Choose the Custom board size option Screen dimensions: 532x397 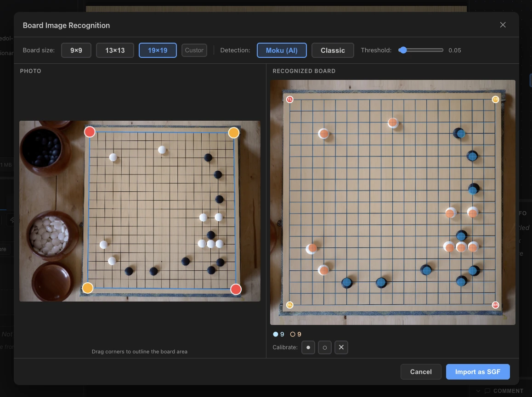click(194, 50)
